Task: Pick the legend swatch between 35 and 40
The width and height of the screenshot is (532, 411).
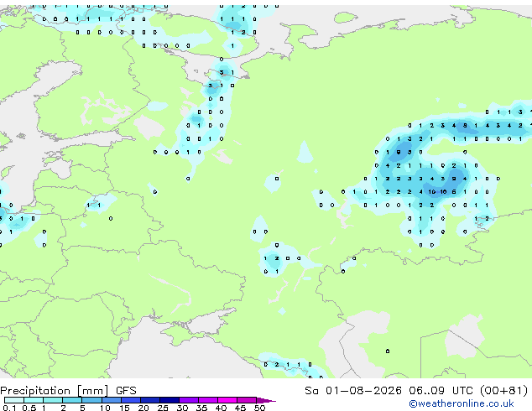Action: point(208,400)
